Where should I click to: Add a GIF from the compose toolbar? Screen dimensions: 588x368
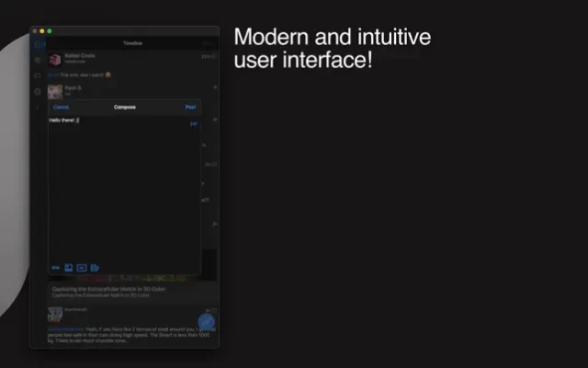tap(56, 268)
